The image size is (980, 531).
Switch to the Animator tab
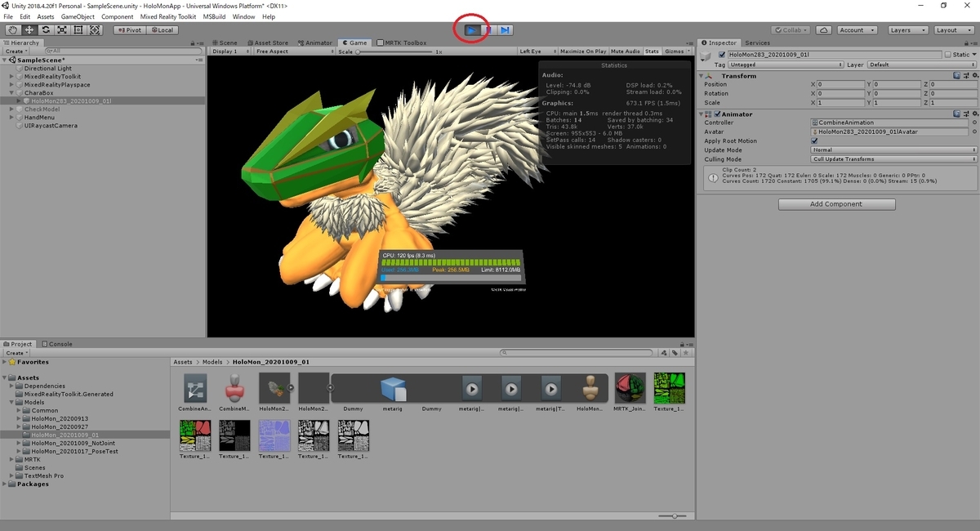(314, 42)
